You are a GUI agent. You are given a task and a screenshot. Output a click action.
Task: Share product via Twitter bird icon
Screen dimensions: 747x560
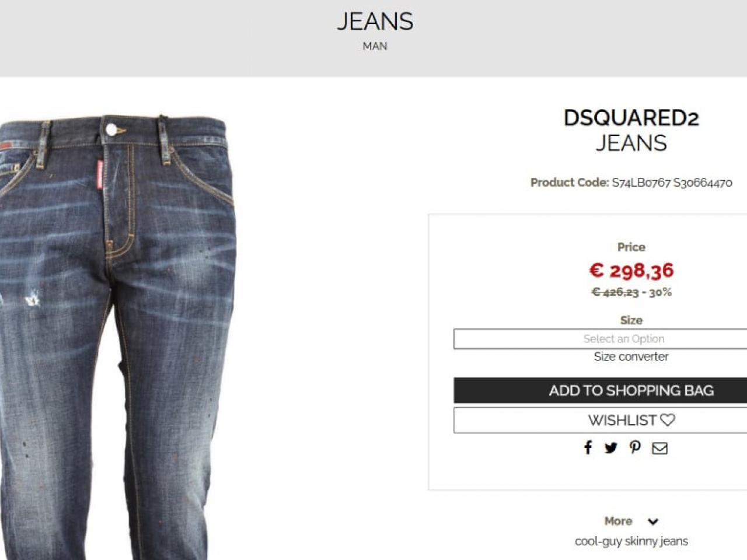[x=611, y=448]
